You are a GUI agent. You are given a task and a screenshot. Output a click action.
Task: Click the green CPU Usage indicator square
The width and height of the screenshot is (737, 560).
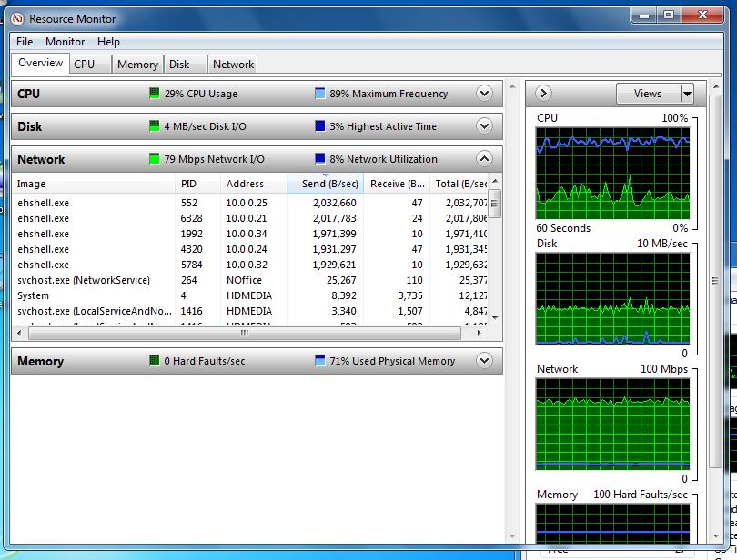tap(154, 94)
